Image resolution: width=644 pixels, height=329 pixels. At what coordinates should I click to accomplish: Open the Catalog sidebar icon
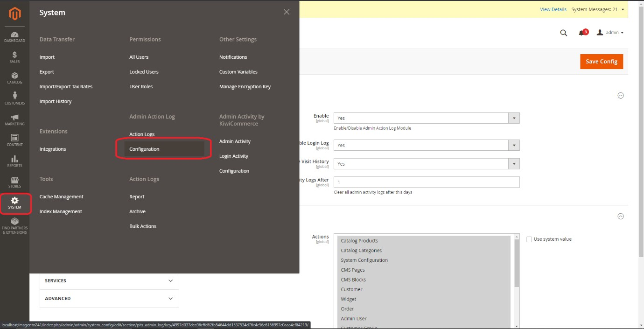(x=14, y=78)
